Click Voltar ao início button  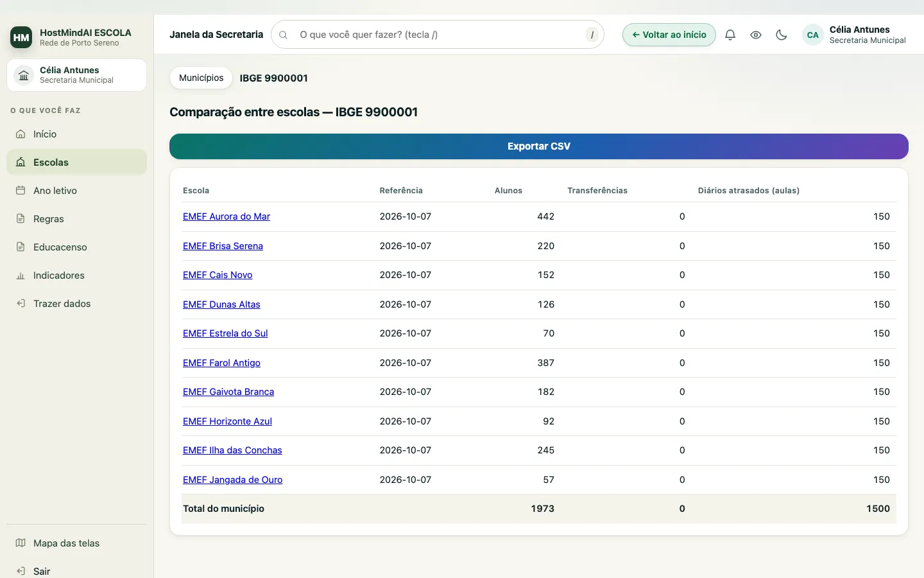pos(669,35)
